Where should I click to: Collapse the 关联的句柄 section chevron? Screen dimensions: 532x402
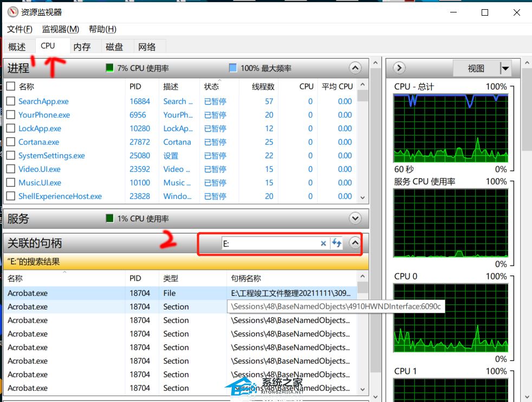point(355,243)
